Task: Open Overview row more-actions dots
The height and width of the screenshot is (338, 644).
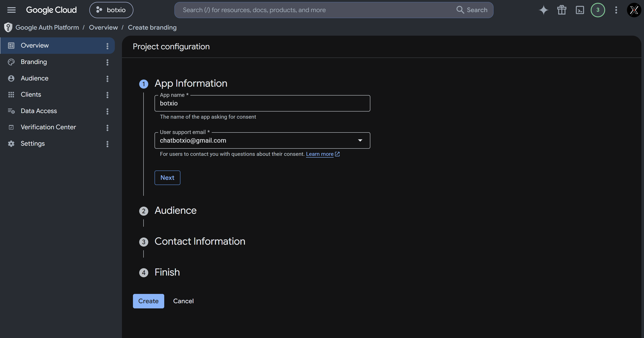Action: coord(107,46)
